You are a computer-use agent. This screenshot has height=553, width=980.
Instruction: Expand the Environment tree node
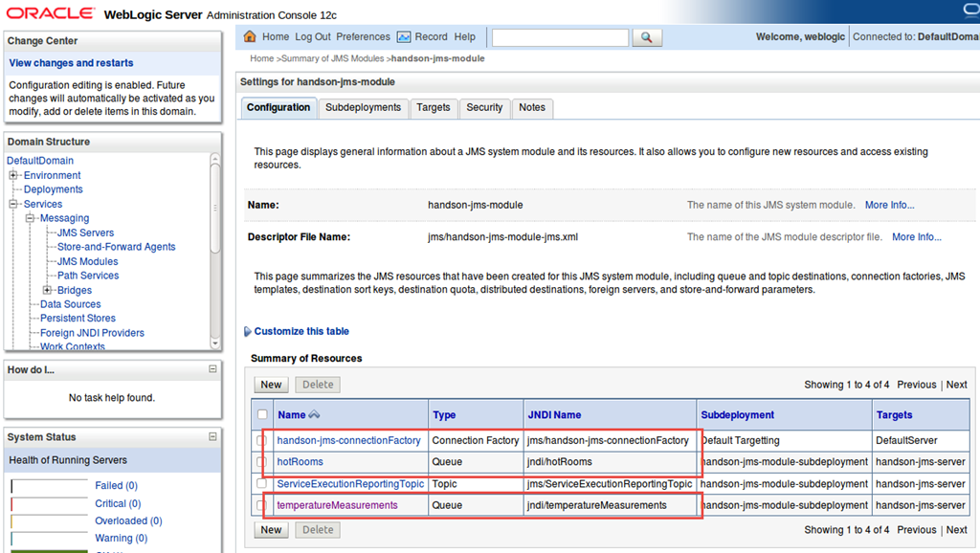click(14, 176)
